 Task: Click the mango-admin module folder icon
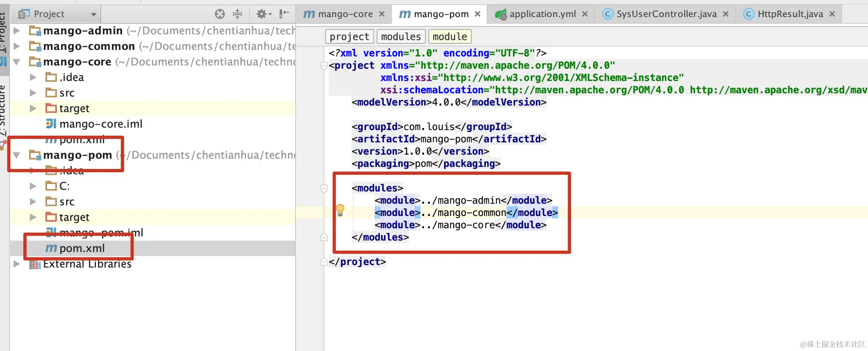(x=35, y=31)
